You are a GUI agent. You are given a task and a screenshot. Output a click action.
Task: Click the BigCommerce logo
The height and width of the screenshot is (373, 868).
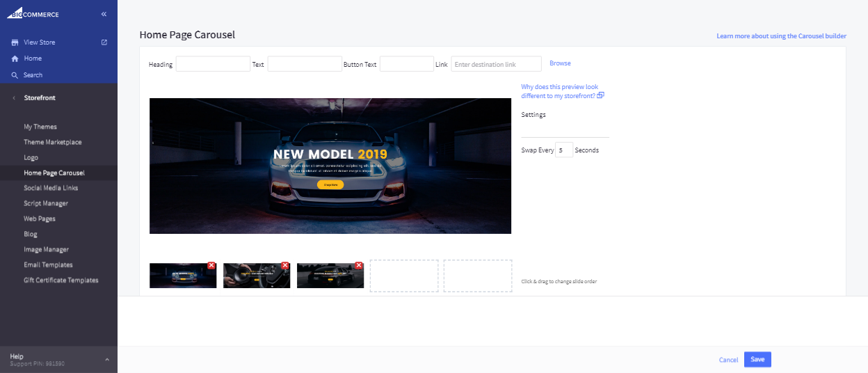point(33,13)
